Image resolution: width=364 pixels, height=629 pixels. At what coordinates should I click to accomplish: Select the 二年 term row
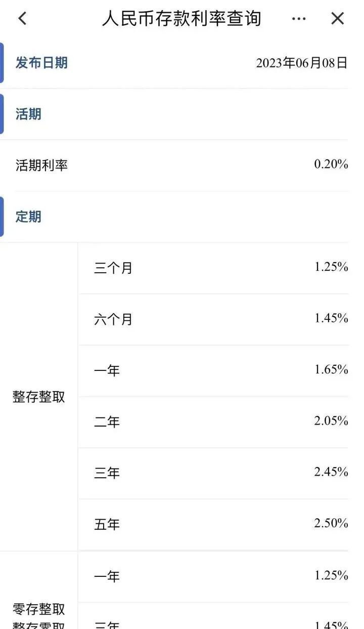pos(107,422)
